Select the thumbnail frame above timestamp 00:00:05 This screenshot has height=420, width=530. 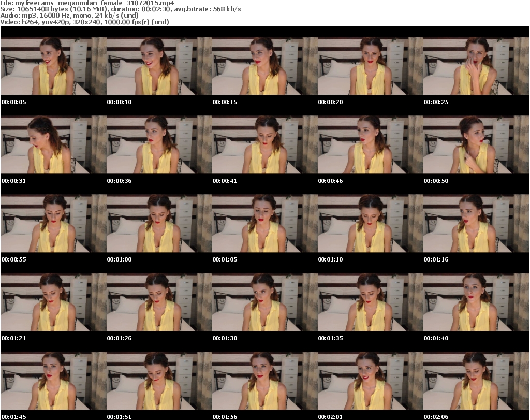pyautogui.click(x=54, y=66)
